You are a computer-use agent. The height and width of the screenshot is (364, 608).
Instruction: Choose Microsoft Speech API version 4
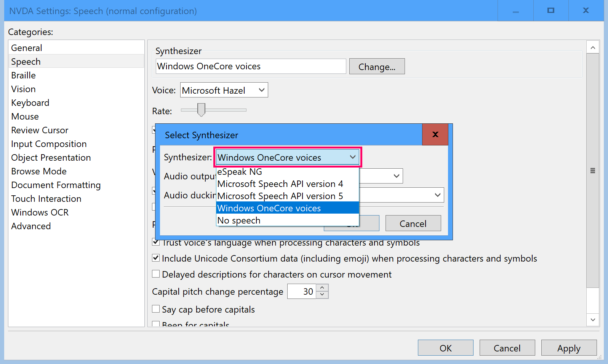[288, 184]
